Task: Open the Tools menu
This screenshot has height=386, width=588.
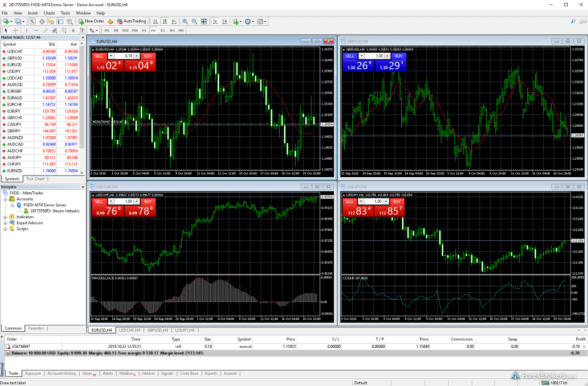Action: 66,13
